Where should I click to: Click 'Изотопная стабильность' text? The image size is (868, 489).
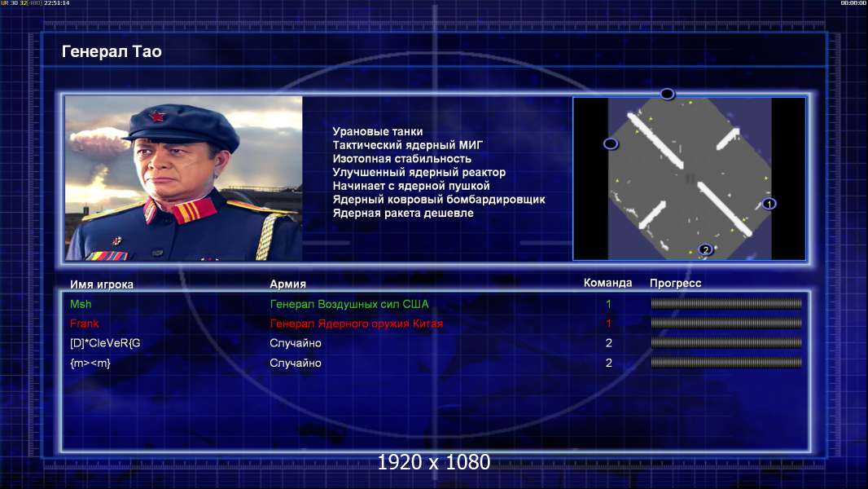click(x=402, y=158)
